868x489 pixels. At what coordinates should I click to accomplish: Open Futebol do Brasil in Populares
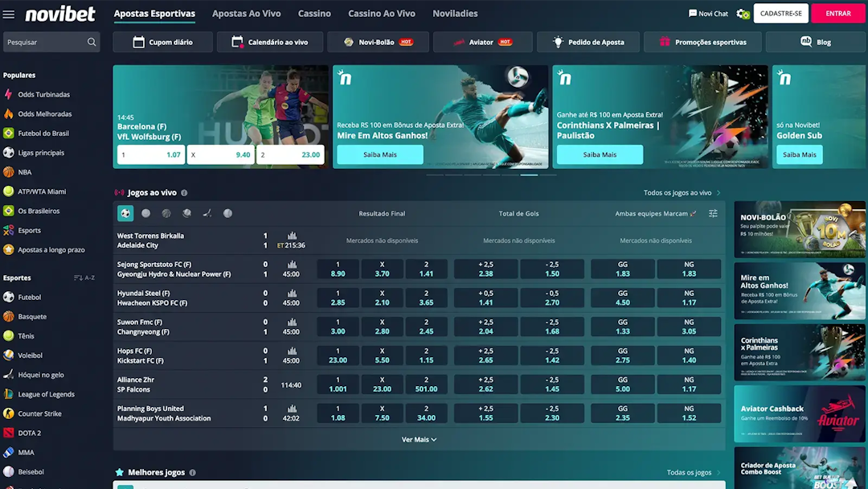[43, 134]
